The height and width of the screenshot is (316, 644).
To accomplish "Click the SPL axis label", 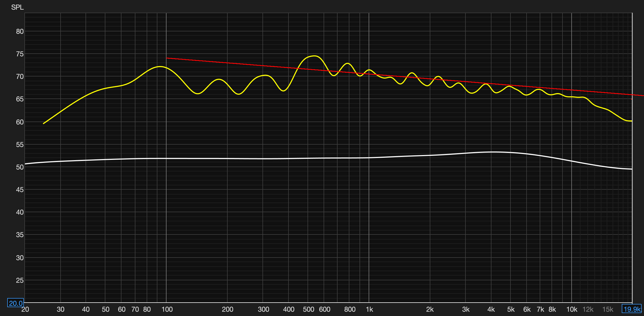I will coord(17,7).
